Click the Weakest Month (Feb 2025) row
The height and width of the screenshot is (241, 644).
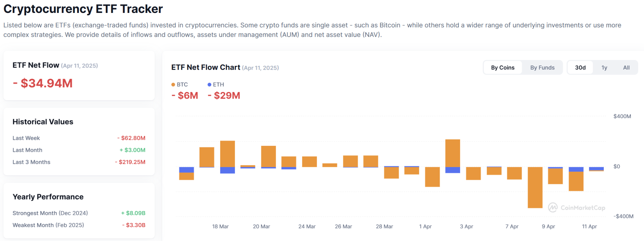pyautogui.click(x=79, y=225)
